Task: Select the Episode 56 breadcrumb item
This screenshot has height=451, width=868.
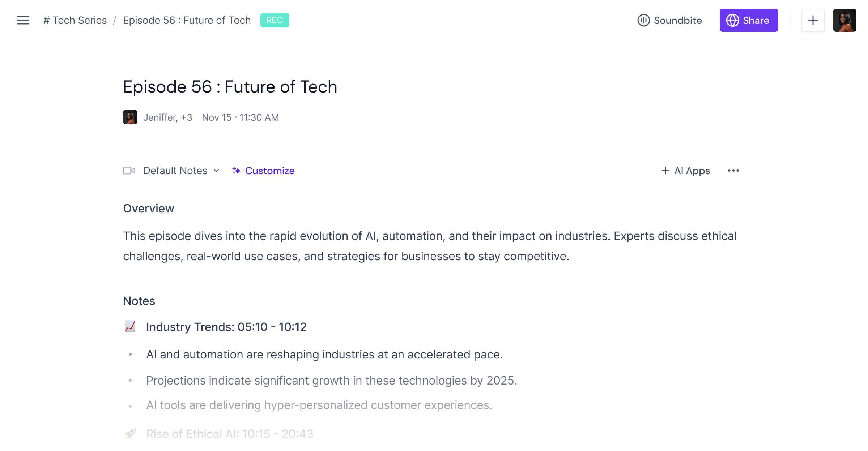Action: pyautogui.click(x=186, y=20)
